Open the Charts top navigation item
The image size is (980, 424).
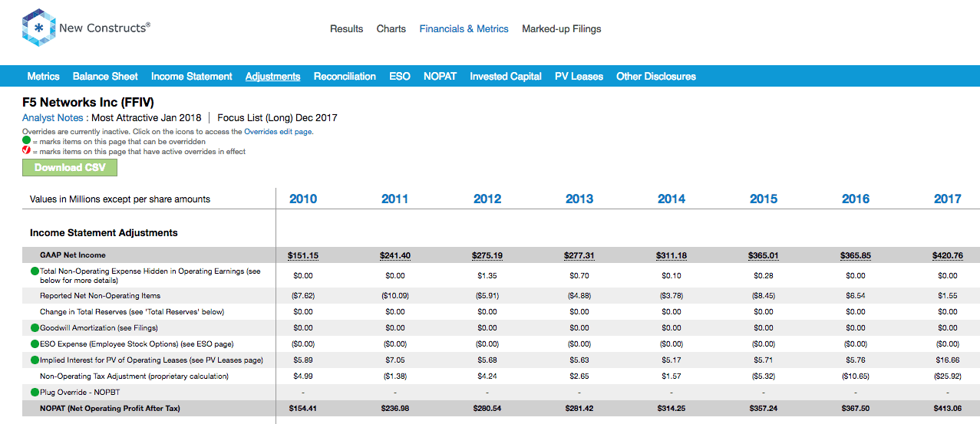(391, 28)
